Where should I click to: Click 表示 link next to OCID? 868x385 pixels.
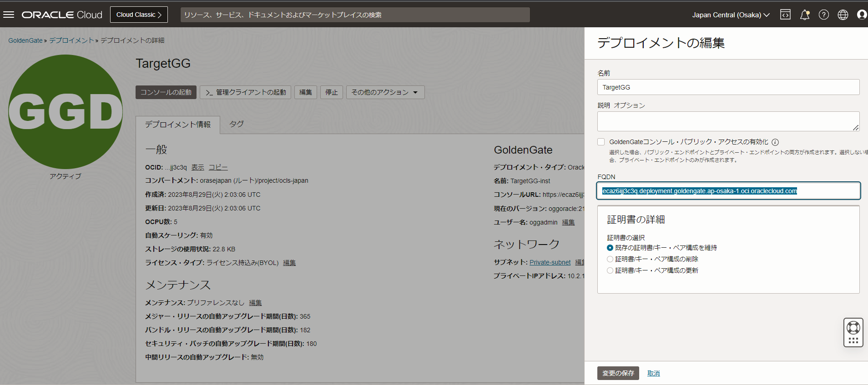[198, 167]
